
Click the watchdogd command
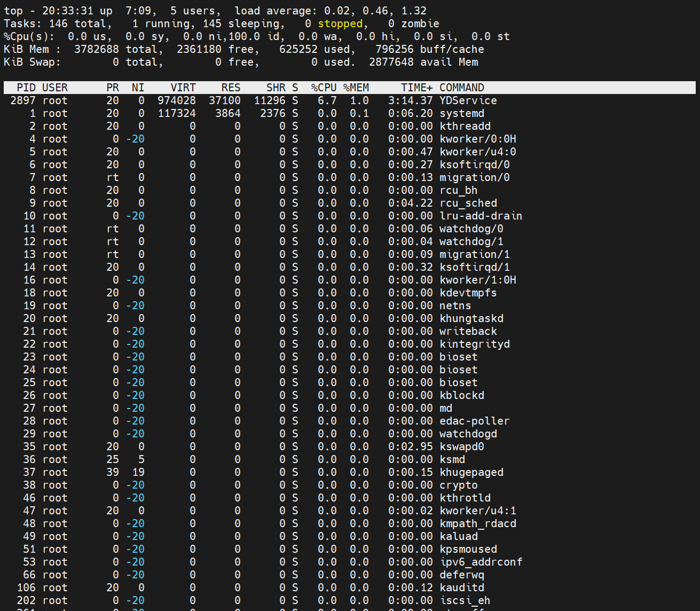tap(468, 434)
